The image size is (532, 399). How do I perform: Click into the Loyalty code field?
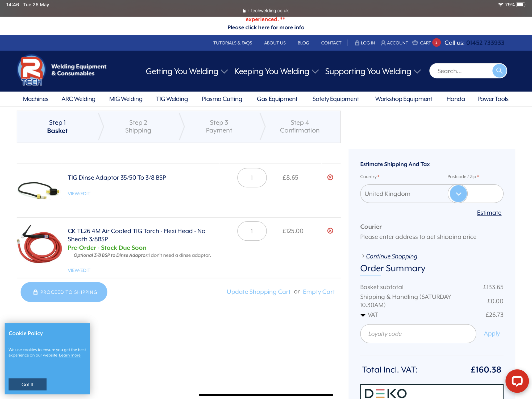[x=418, y=334]
